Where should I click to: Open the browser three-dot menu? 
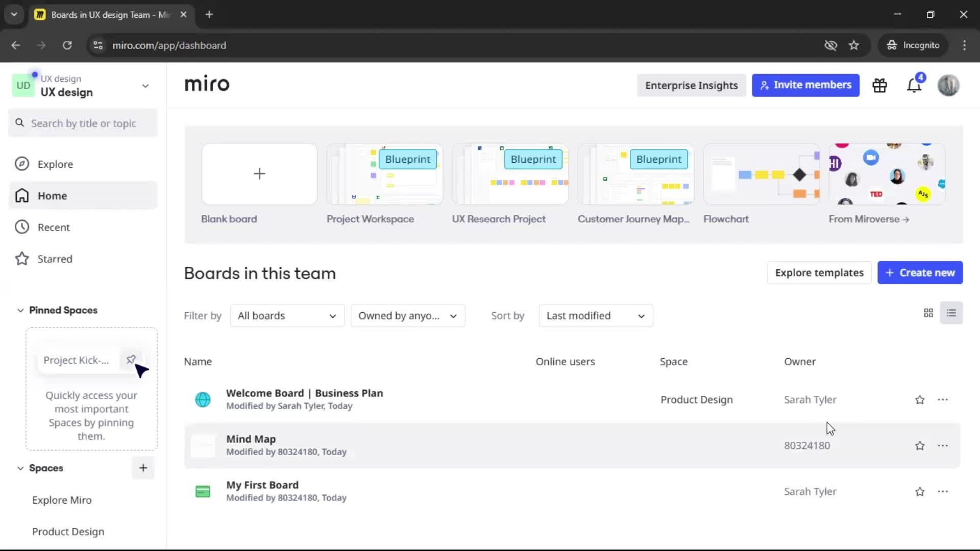[x=964, y=45]
